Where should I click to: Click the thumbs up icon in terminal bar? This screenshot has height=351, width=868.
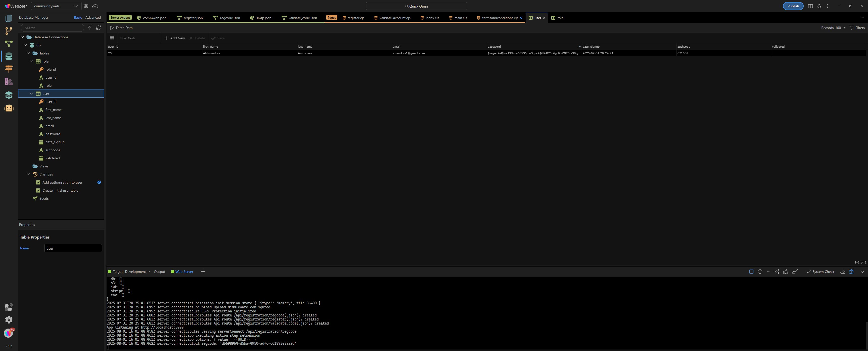pos(786,272)
